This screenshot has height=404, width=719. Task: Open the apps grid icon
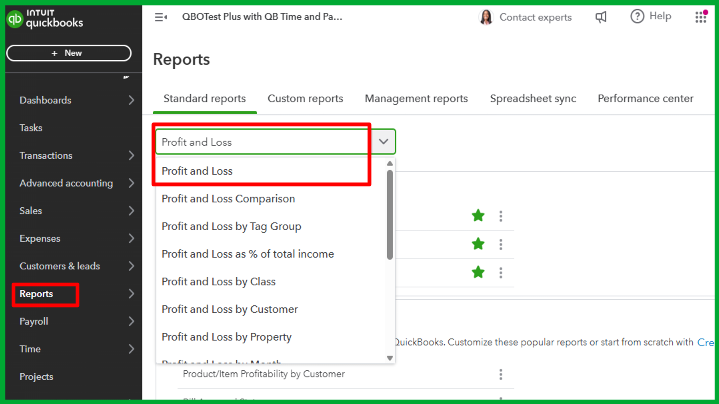(x=701, y=17)
